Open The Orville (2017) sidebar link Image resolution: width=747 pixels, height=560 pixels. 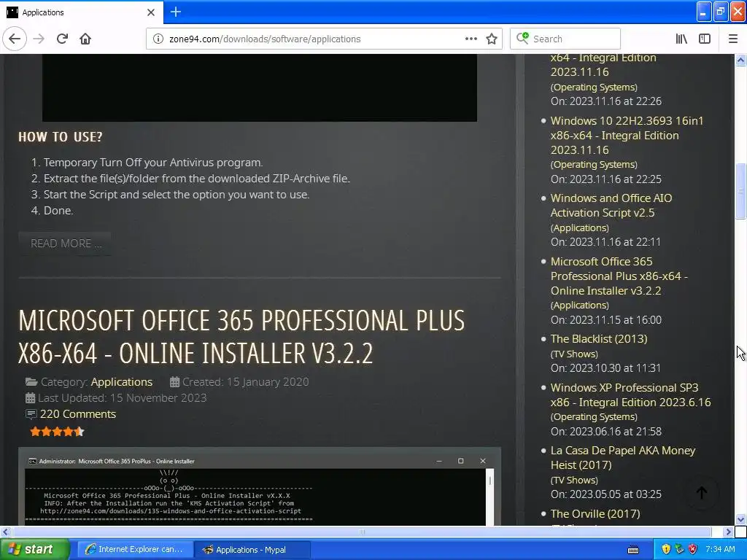pos(595,514)
